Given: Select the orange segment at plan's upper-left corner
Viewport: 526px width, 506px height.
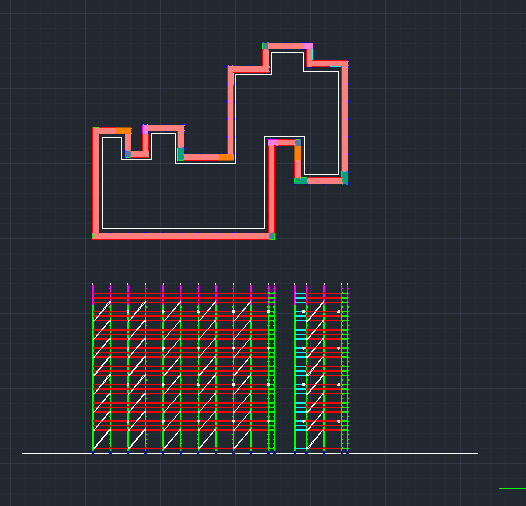Looking at the screenshot, I should [x=123, y=131].
